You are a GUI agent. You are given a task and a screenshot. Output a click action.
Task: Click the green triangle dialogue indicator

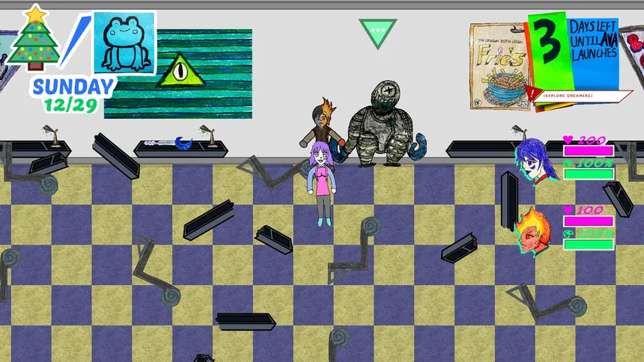pos(377,33)
